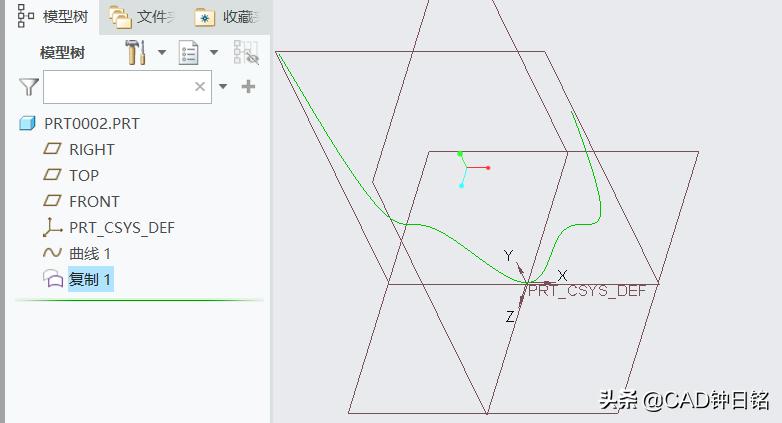
Task: Select the 复制 1 copy feature
Action: (x=89, y=279)
